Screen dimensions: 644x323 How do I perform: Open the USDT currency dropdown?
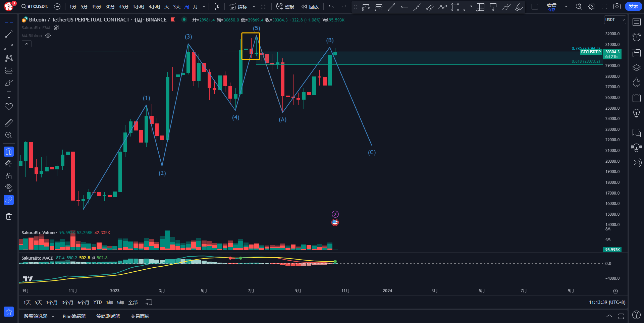[x=615, y=20]
